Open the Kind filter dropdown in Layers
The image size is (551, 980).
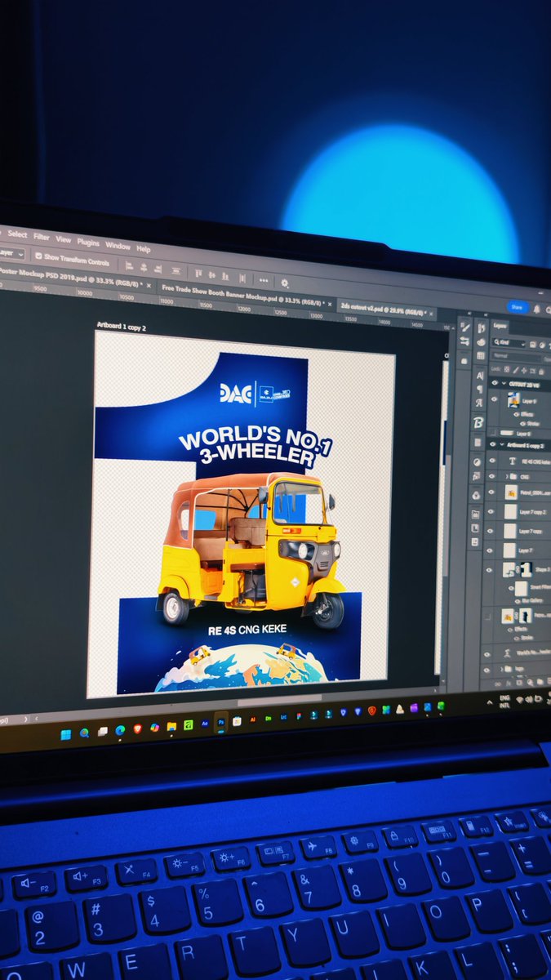coord(509,342)
